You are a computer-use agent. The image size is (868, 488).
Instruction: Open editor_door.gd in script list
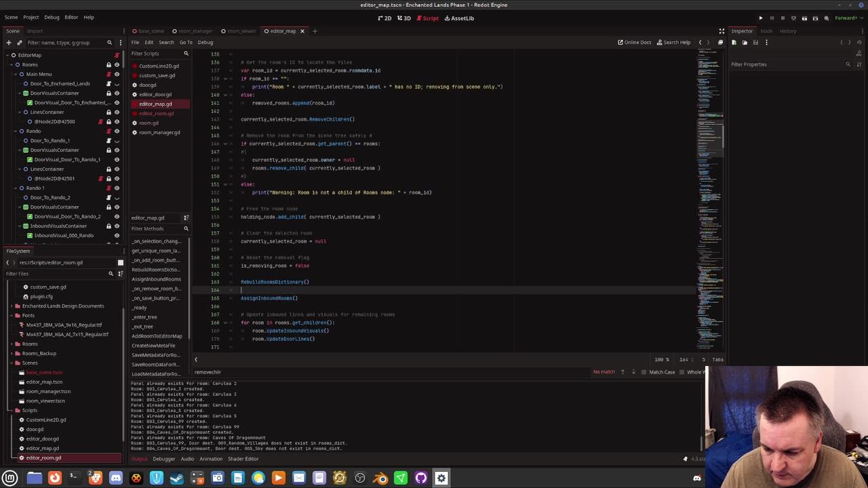pos(155,94)
